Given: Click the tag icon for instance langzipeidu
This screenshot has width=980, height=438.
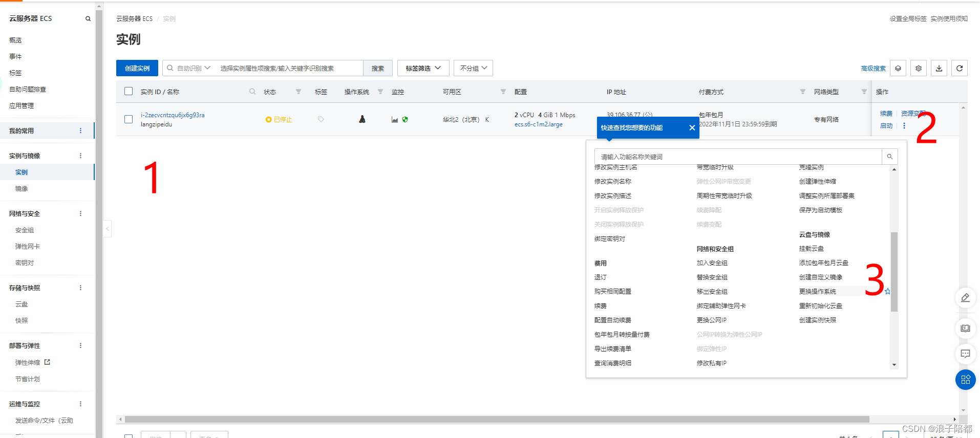Looking at the screenshot, I should click(x=321, y=119).
